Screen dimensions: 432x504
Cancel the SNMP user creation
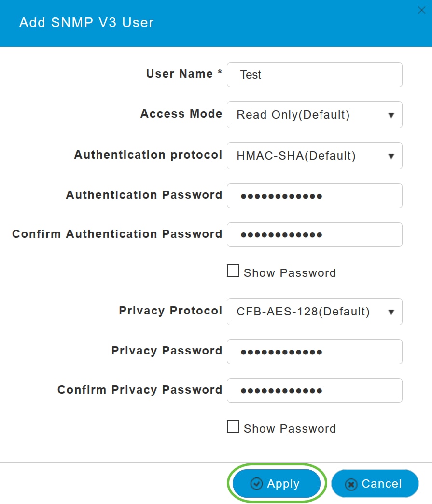(x=375, y=484)
